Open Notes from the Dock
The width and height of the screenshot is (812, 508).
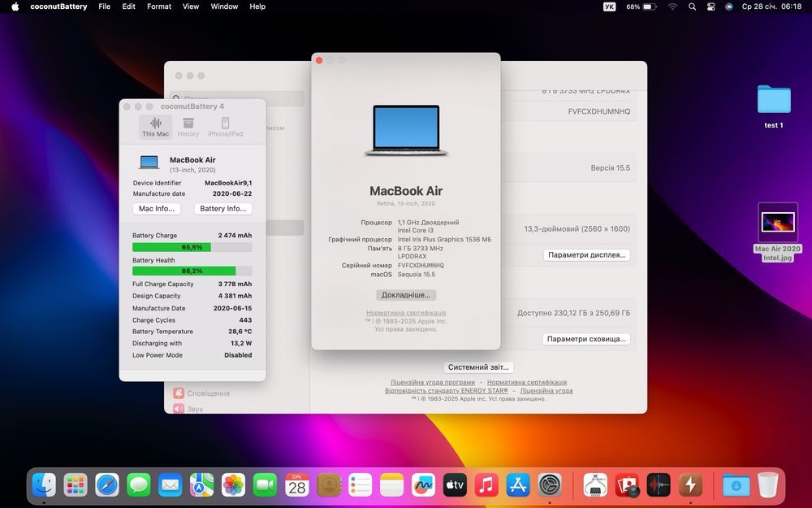[391, 486]
